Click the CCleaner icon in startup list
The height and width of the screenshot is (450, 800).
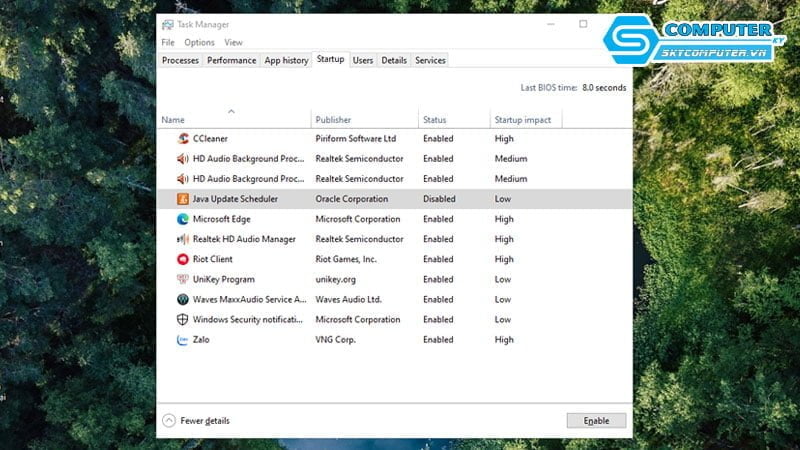click(x=183, y=139)
